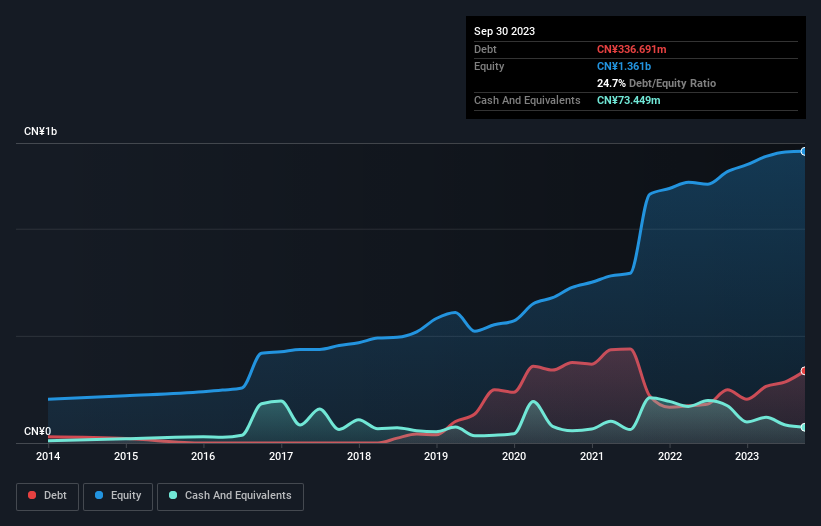Screen dimensions: 821x526
Task: Click the 2014 x-axis label
Action: (x=48, y=456)
